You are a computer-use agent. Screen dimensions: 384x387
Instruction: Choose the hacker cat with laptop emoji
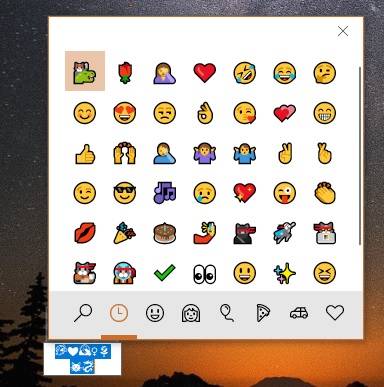(325, 233)
